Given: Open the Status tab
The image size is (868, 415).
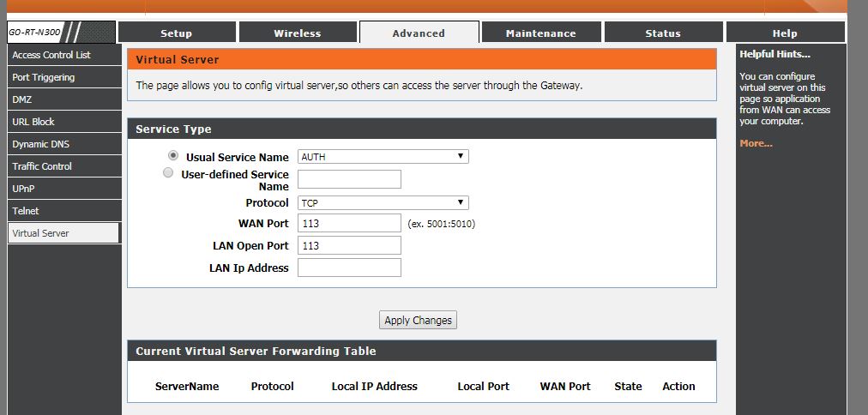Looking at the screenshot, I should pyautogui.click(x=663, y=33).
